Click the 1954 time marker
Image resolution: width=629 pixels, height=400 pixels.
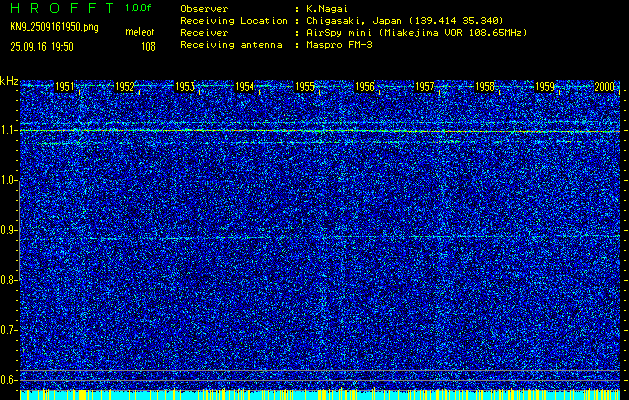coord(245,87)
